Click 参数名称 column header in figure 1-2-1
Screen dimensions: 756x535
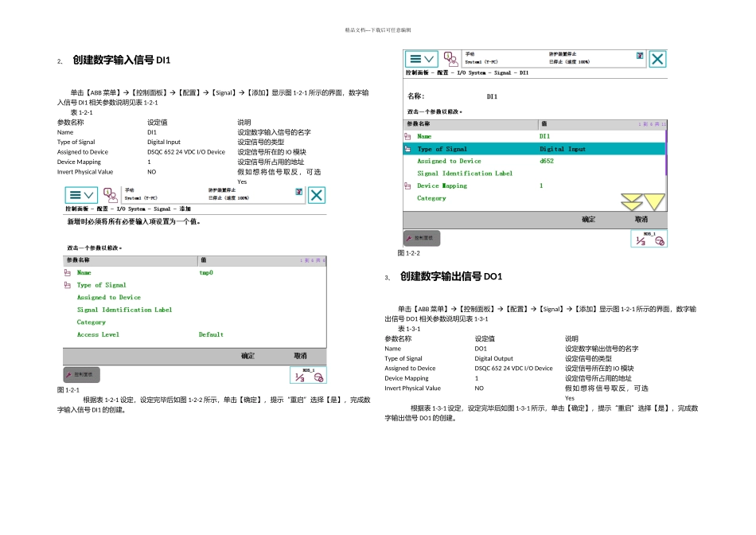pos(131,260)
